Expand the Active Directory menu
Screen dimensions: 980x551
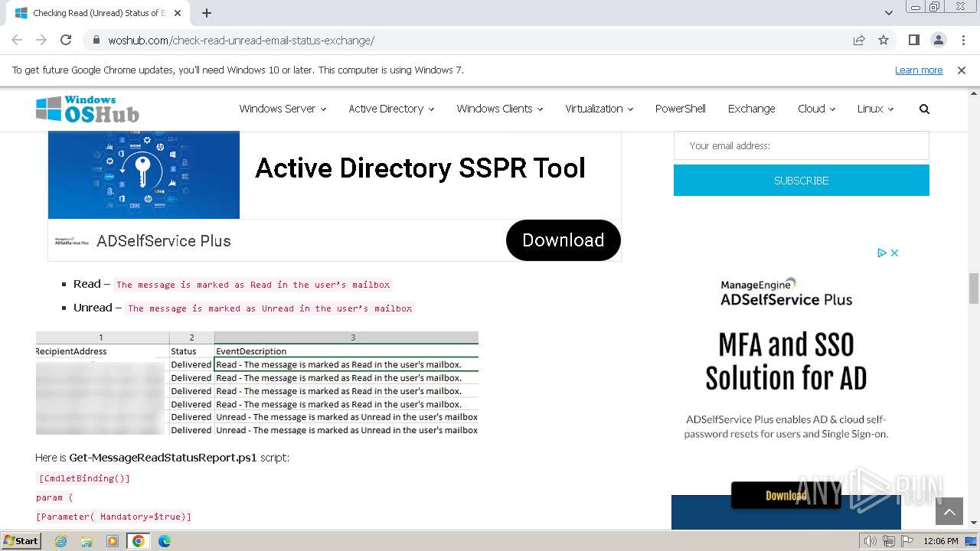(391, 109)
